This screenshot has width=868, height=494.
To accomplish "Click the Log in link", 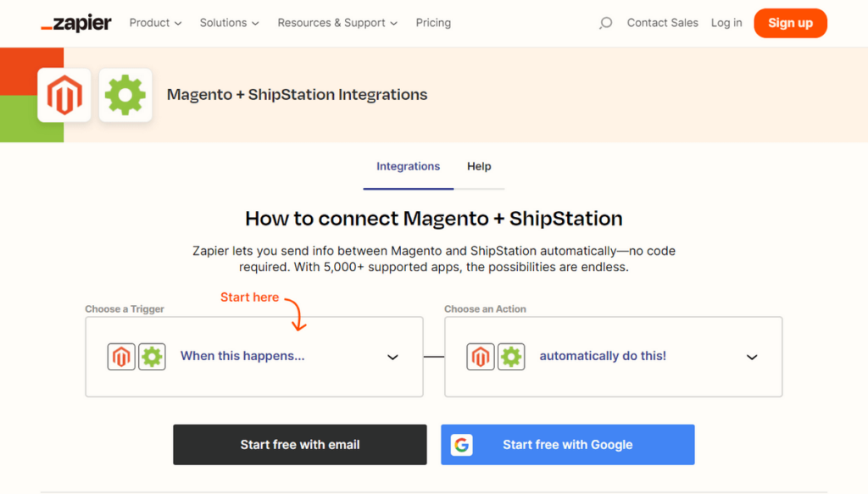I will [x=726, y=23].
